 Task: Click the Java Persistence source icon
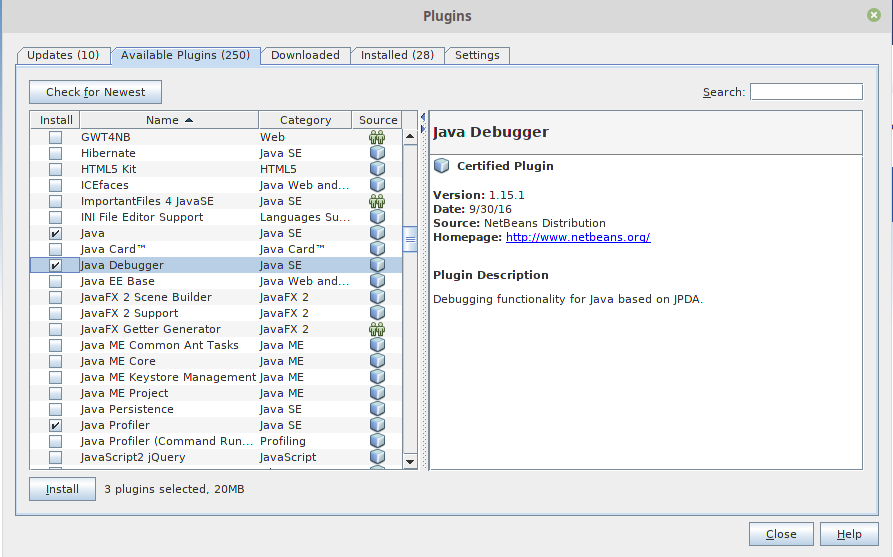pyautogui.click(x=377, y=408)
